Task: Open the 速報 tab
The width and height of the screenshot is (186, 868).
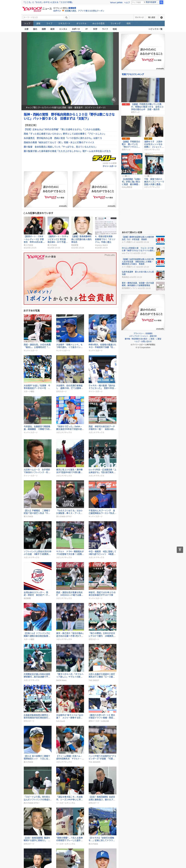Action: [38, 23]
